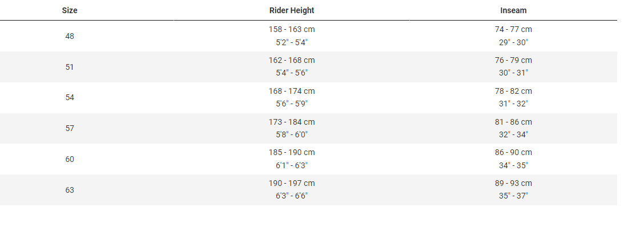Image resolution: width=644 pixels, height=230 pixels.
Task: Click the 158 - 163 cm rider height
Action: click(x=292, y=29)
